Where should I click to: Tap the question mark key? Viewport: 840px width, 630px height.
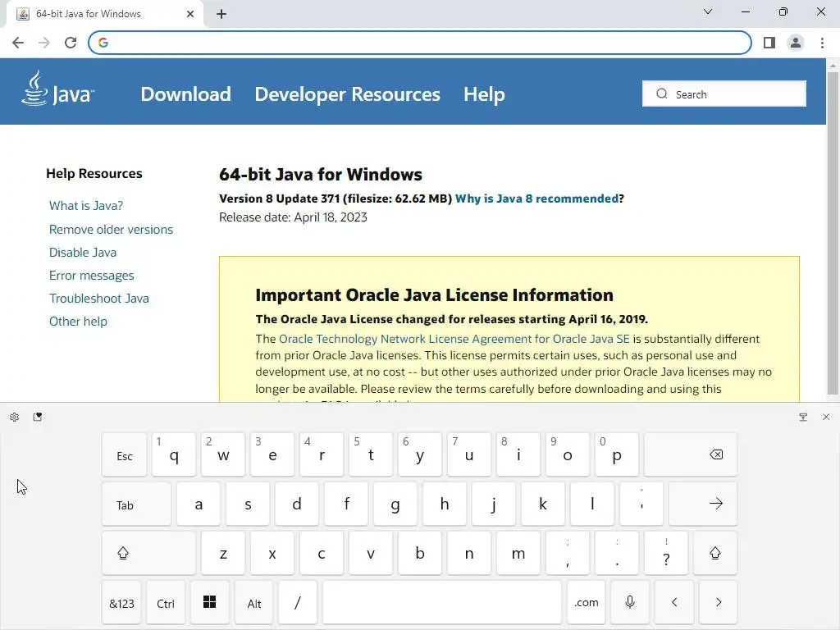point(666,554)
